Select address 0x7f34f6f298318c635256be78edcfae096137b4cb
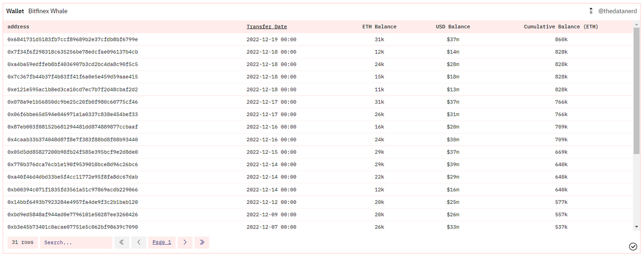The width and height of the screenshot is (644, 258). coord(72,52)
